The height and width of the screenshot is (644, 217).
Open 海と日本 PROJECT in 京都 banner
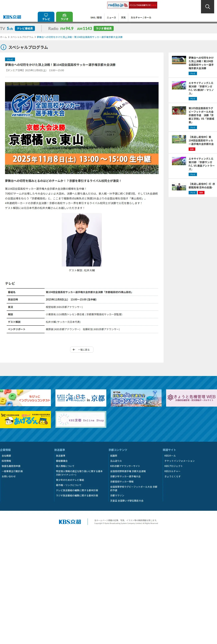pos(81,398)
